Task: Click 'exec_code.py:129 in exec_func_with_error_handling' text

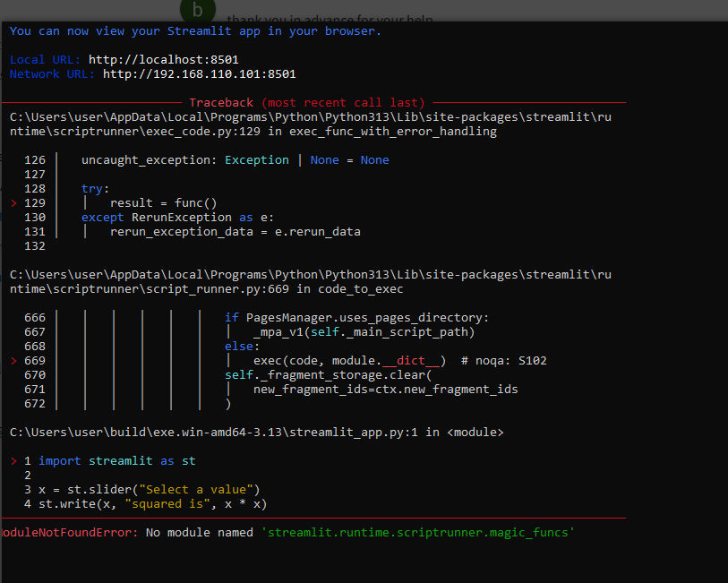Action: pyautogui.click(x=321, y=132)
